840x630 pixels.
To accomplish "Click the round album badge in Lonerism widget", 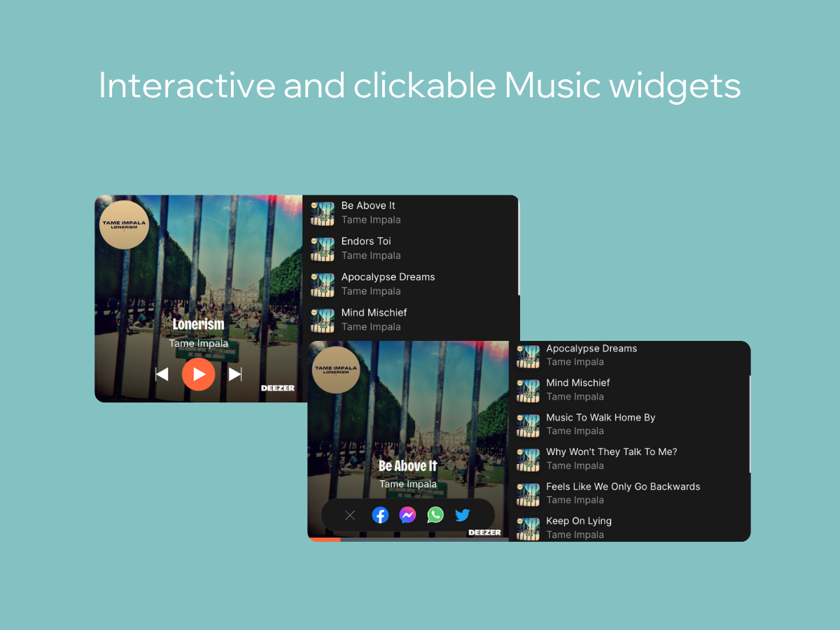I will (125, 225).
